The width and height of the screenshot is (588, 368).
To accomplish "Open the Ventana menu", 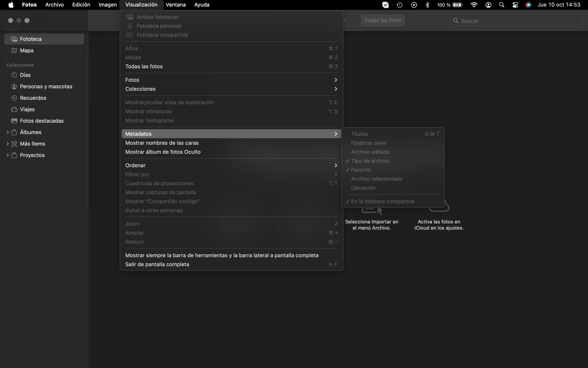I will [x=176, y=5].
